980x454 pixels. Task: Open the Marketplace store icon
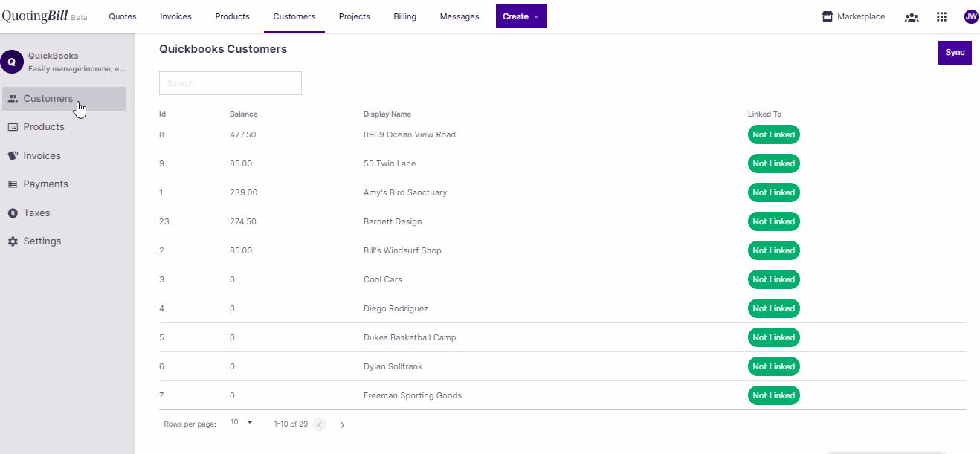click(827, 16)
